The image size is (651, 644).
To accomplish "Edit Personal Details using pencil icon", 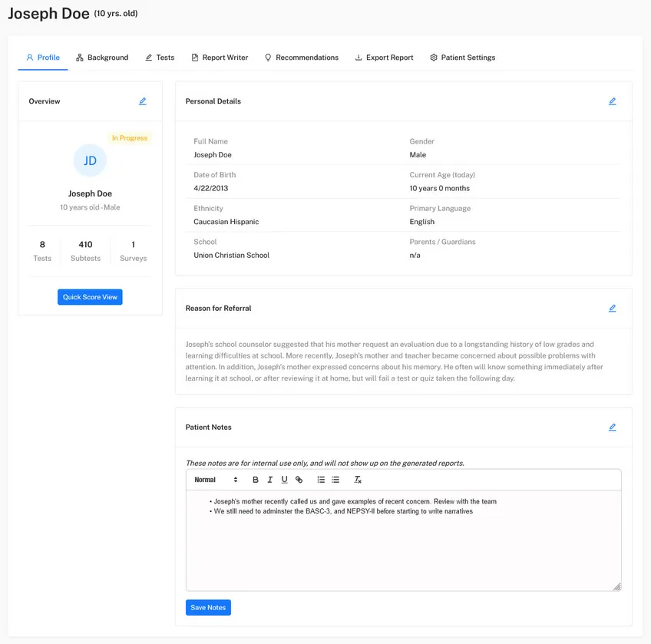I will (612, 101).
